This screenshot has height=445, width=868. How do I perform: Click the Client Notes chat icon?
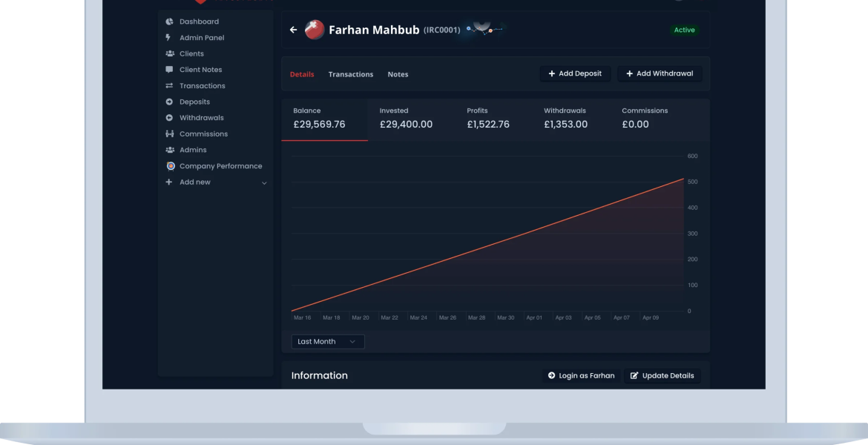coord(169,70)
